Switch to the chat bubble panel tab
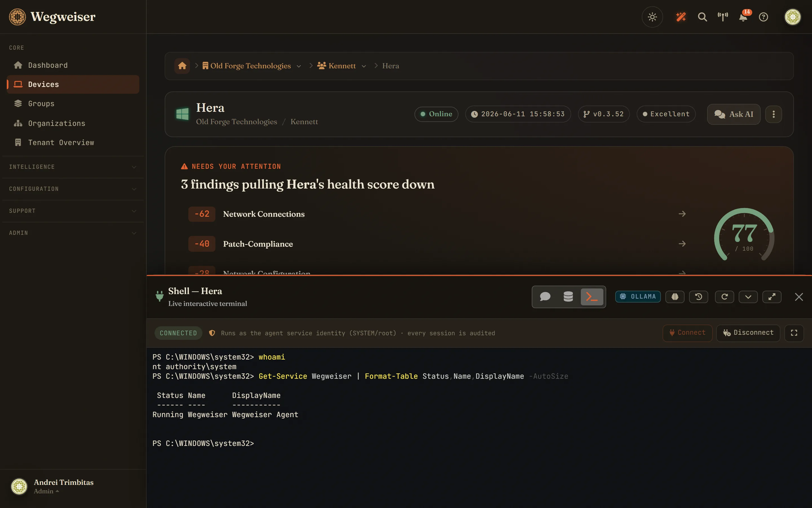Screen dimensions: 812x508 545,297
